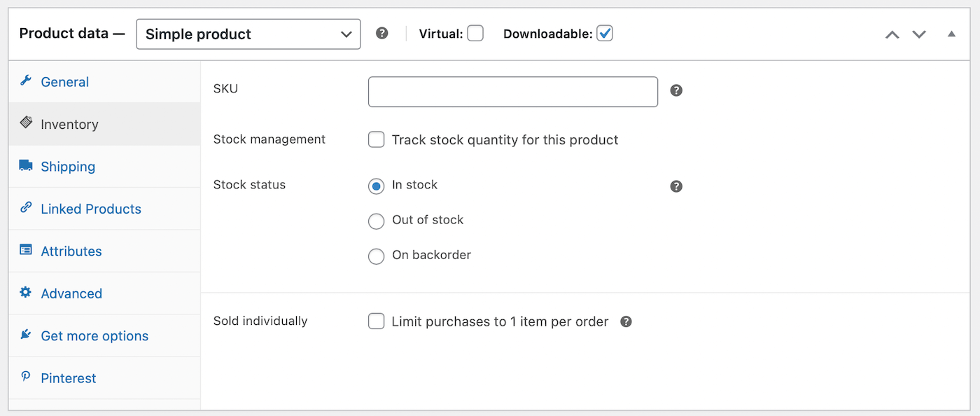Click the move-up chevron on the panel header
This screenshot has width=980, height=416.
pos(892,33)
